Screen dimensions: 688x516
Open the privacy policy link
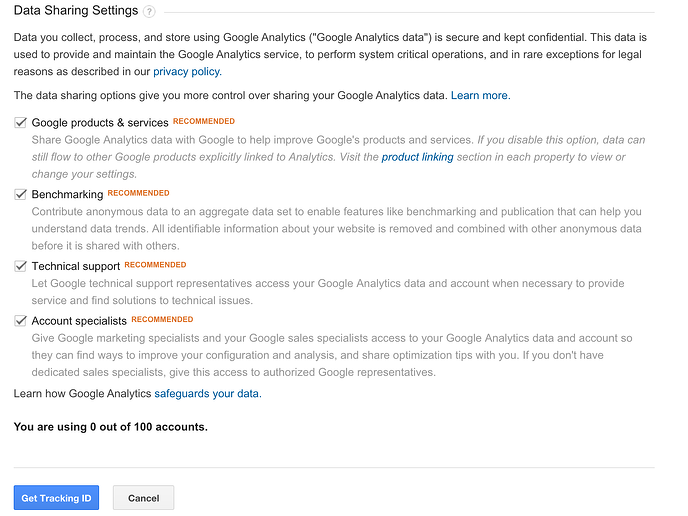pos(187,72)
